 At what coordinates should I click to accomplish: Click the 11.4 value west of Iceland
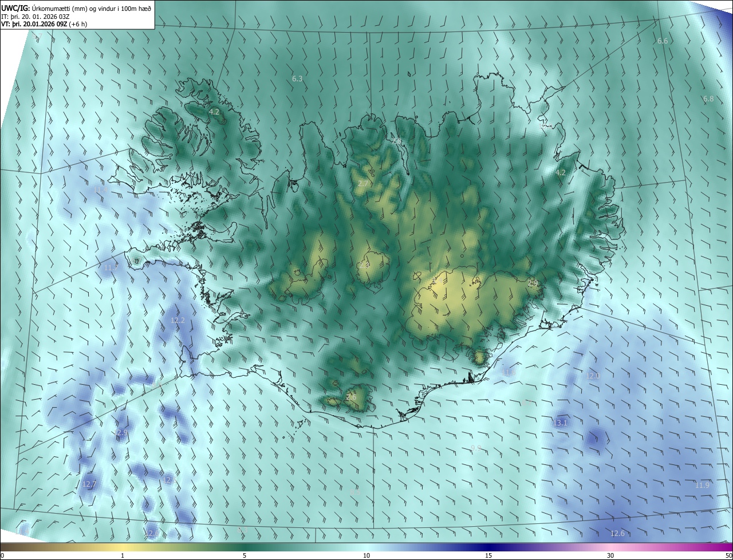(100, 189)
